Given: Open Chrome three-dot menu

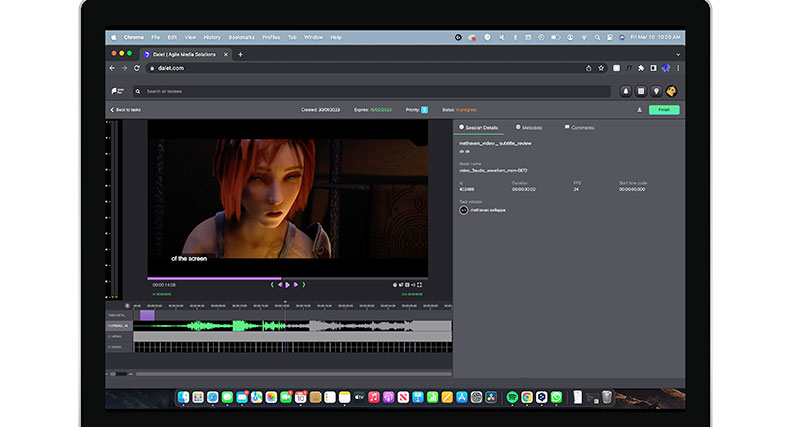Looking at the screenshot, I should coord(678,68).
